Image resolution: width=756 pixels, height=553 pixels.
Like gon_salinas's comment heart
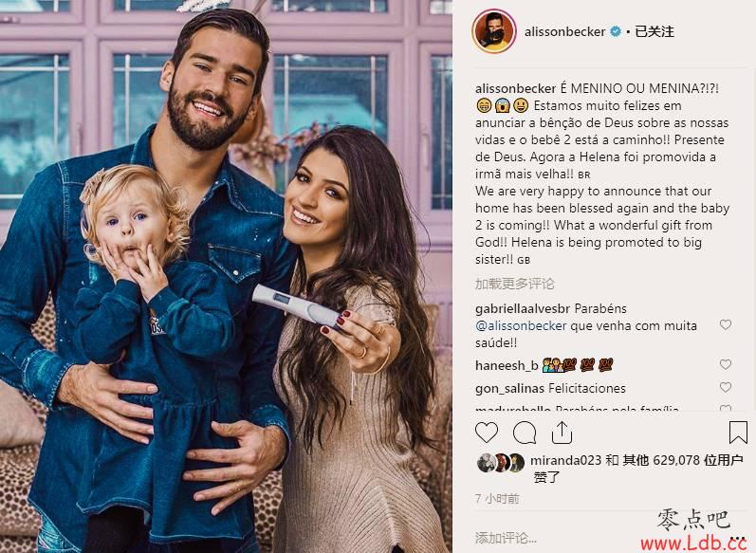click(725, 387)
